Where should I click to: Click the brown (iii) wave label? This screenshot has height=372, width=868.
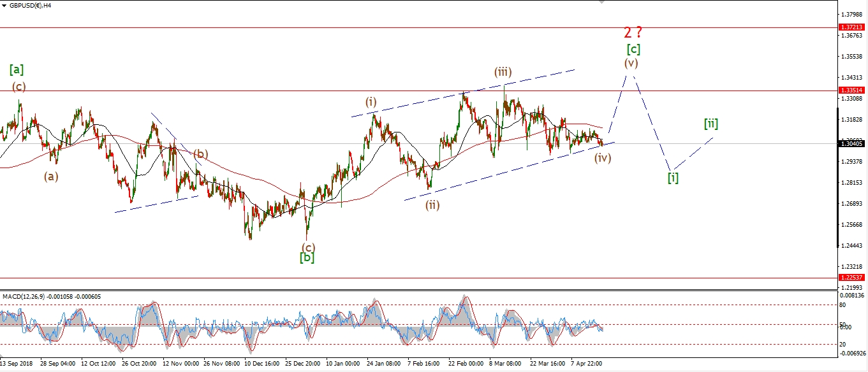pyautogui.click(x=503, y=72)
